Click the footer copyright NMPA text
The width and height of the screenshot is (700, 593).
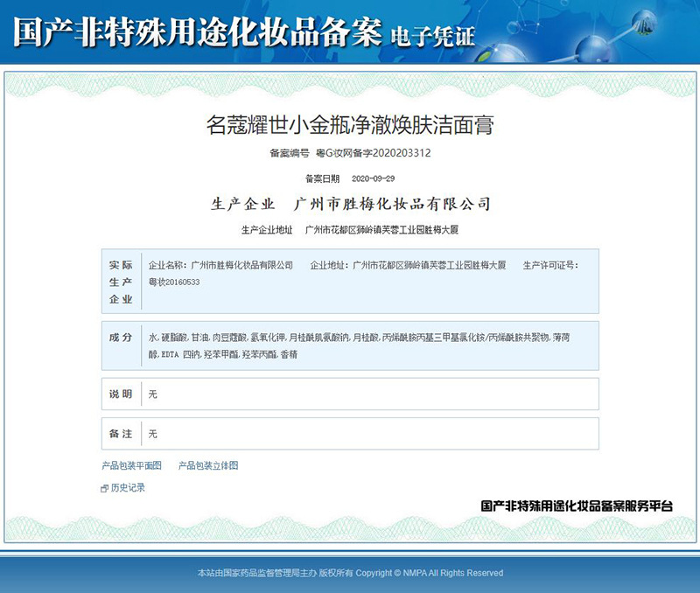(x=351, y=573)
